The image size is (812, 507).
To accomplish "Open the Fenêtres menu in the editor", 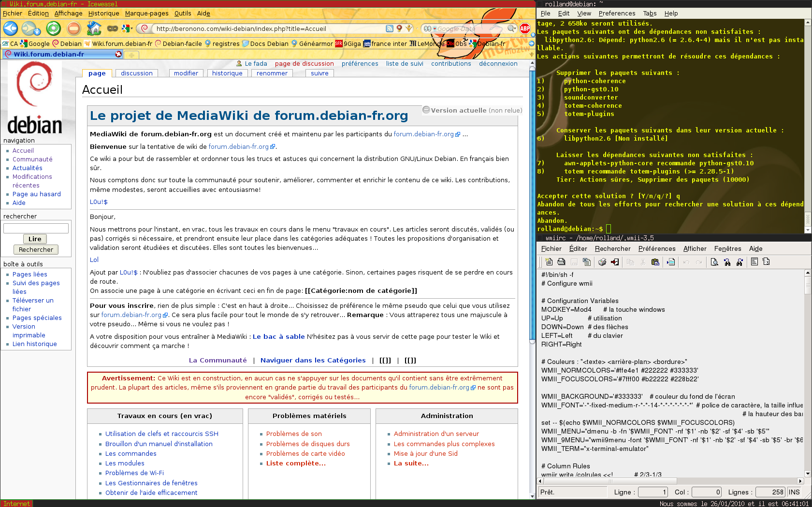I will pos(727,248).
